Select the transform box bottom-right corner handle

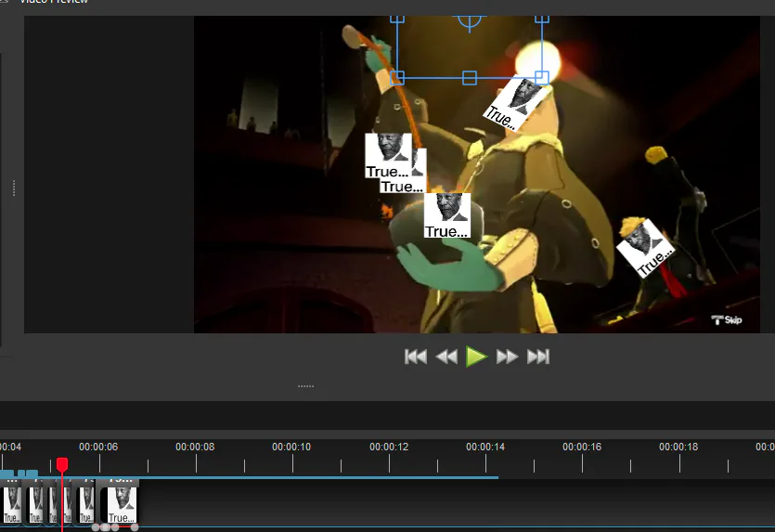[x=542, y=78]
